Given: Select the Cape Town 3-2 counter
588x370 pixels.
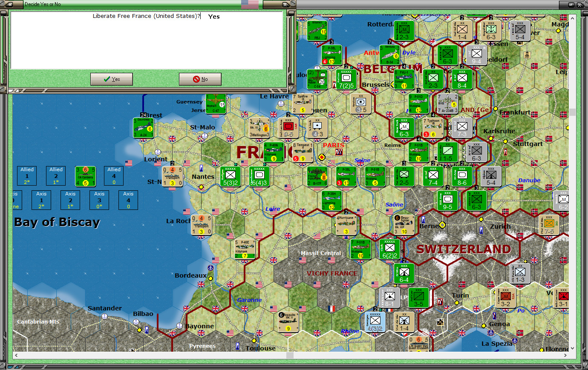Looking at the screenshot, I should point(505,298).
